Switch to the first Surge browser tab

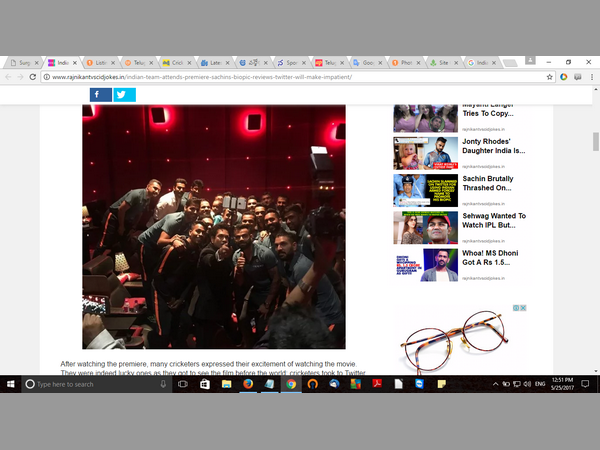click(24, 62)
